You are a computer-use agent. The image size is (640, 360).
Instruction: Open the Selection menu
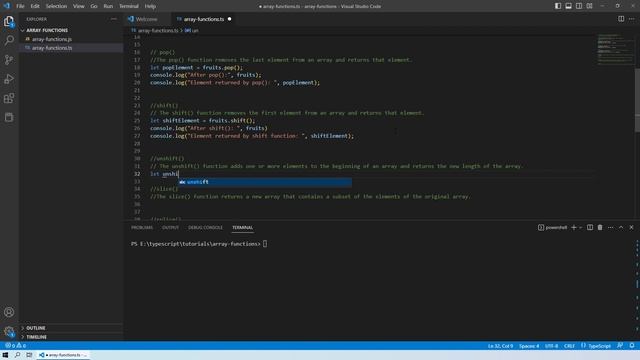(56, 6)
